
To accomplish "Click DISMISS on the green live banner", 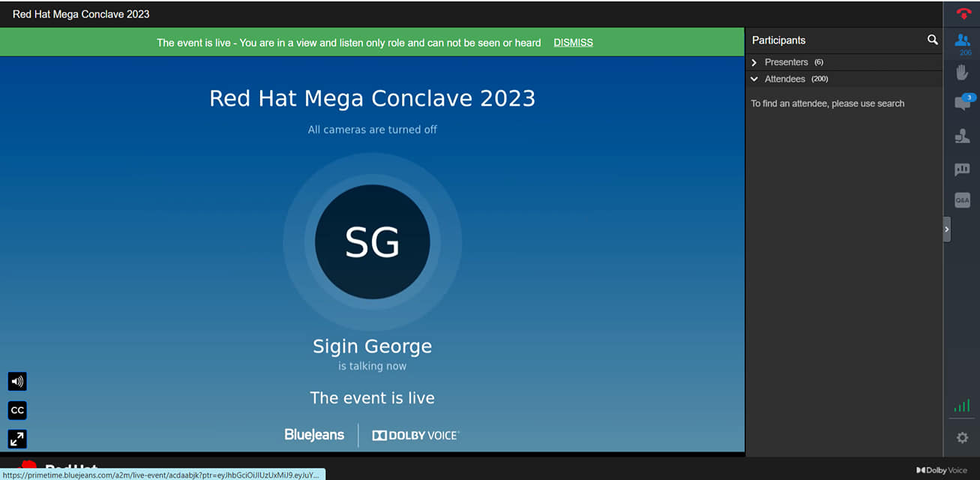I will (x=573, y=43).
